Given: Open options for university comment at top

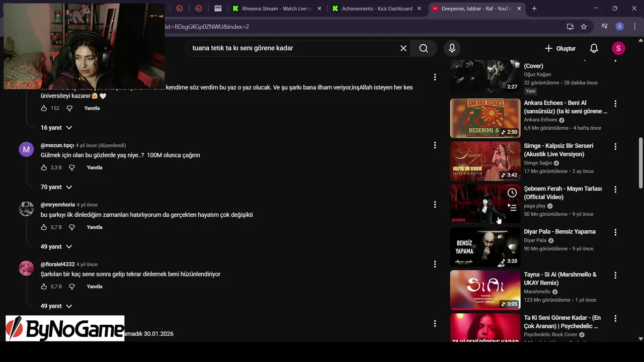Looking at the screenshot, I should 435,77.
